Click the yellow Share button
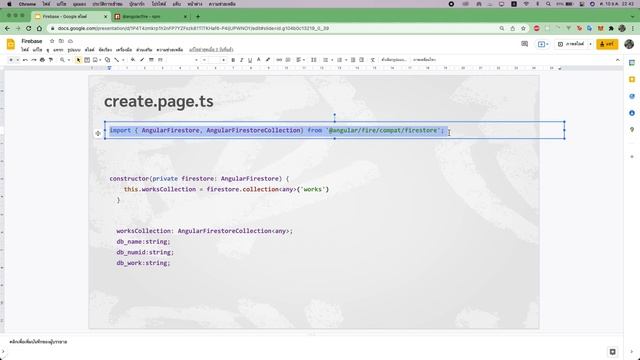 coord(607,44)
